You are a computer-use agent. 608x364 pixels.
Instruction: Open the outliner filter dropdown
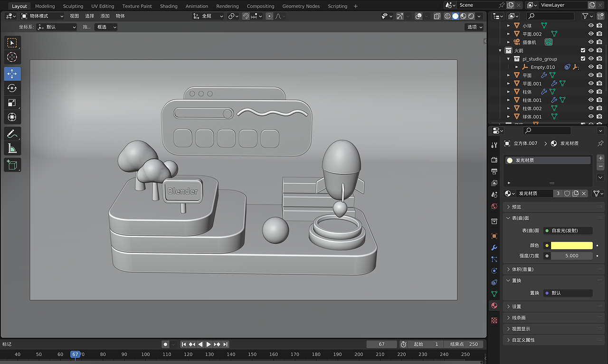click(x=588, y=16)
